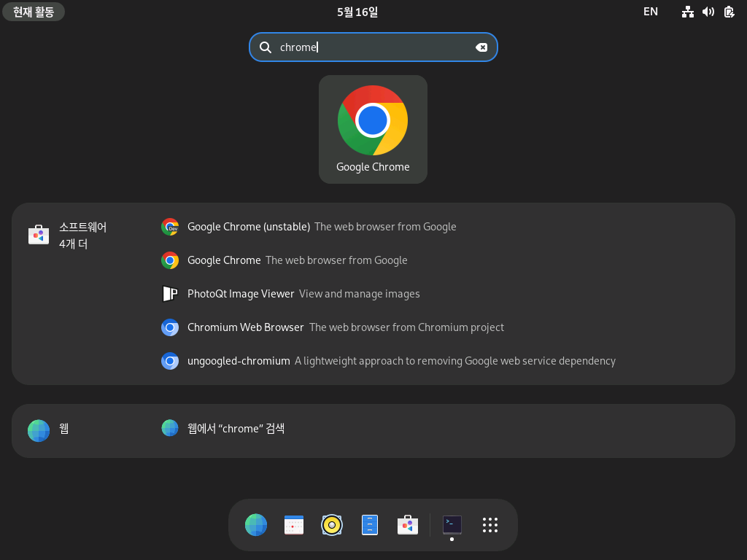Image resolution: width=747 pixels, height=560 pixels.
Task: Click the ungoogled-chromium lightweight approach description
Action: click(x=455, y=361)
